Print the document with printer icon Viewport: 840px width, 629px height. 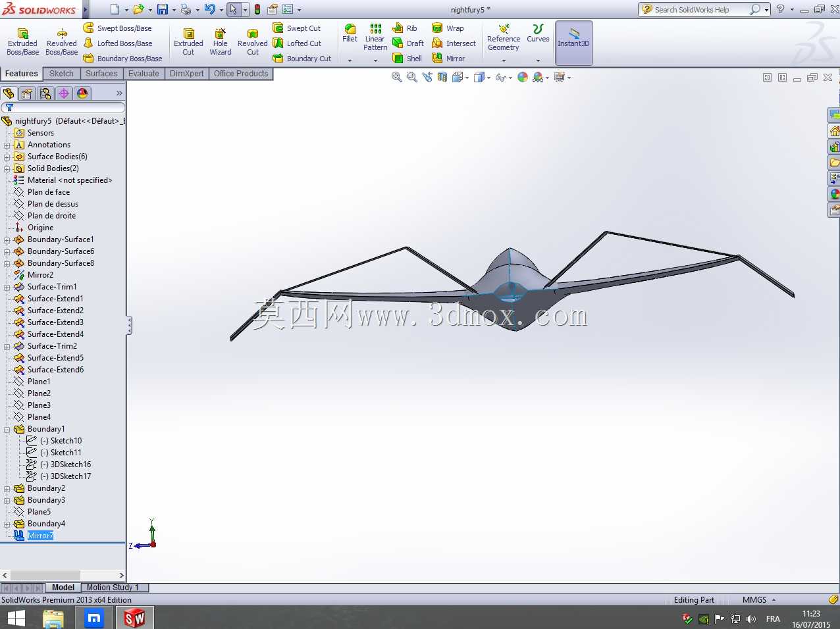pyautogui.click(x=186, y=9)
